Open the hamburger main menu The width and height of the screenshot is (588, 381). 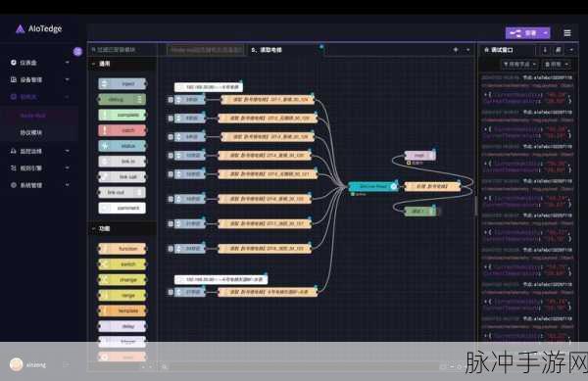click(567, 33)
